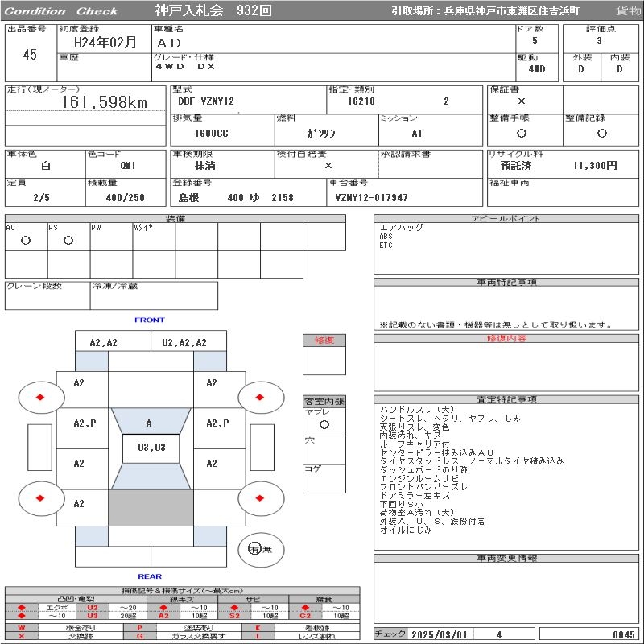
Task: Click the grade text 4WD DX
Action: [x=185, y=67]
